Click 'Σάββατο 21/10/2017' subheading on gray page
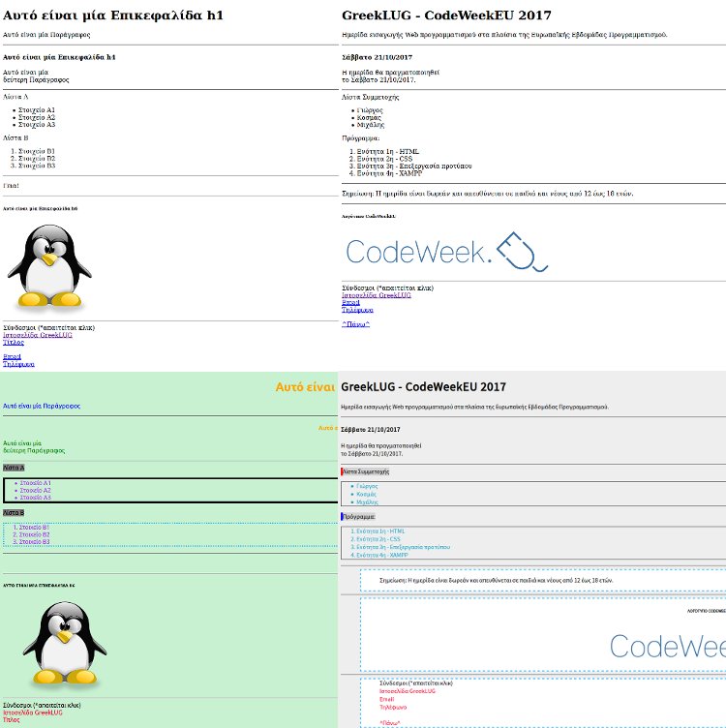This screenshot has width=726, height=728. pyautogui.click(x=371, y=430)
